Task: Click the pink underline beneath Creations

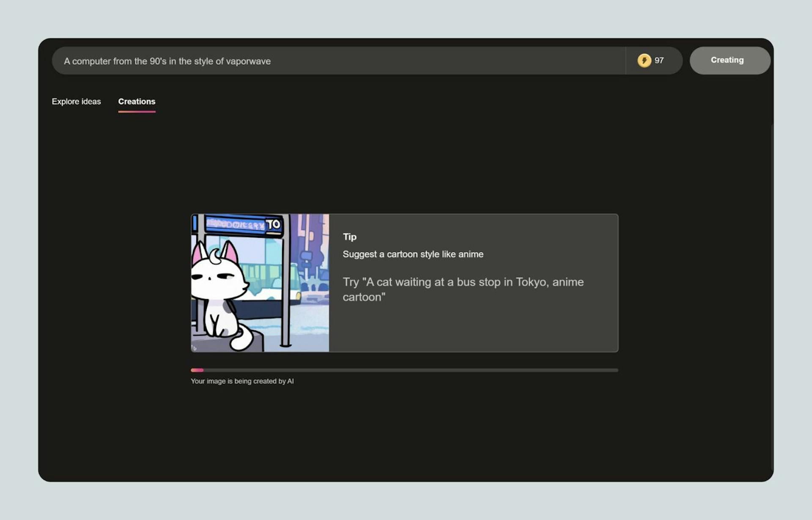Action: point(137,112)
